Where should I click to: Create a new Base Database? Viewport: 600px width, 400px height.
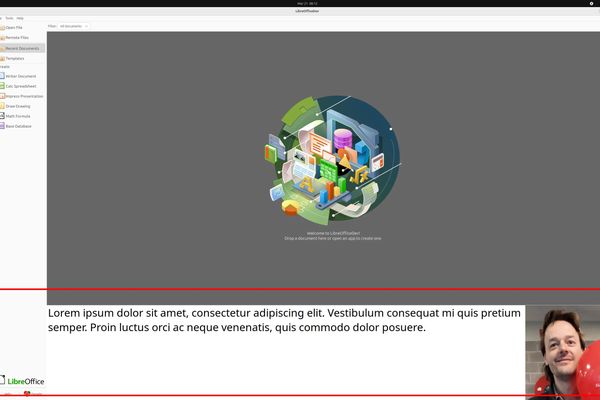coord(16,126)
